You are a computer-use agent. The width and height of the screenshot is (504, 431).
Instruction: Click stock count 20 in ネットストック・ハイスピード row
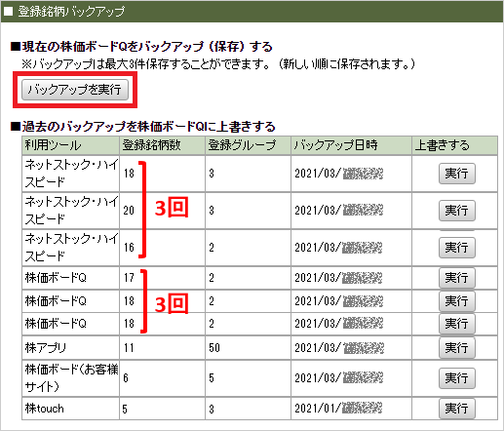129,211
